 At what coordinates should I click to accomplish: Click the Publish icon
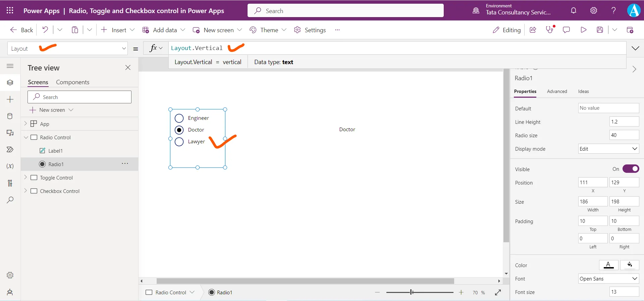click(630, 30)
